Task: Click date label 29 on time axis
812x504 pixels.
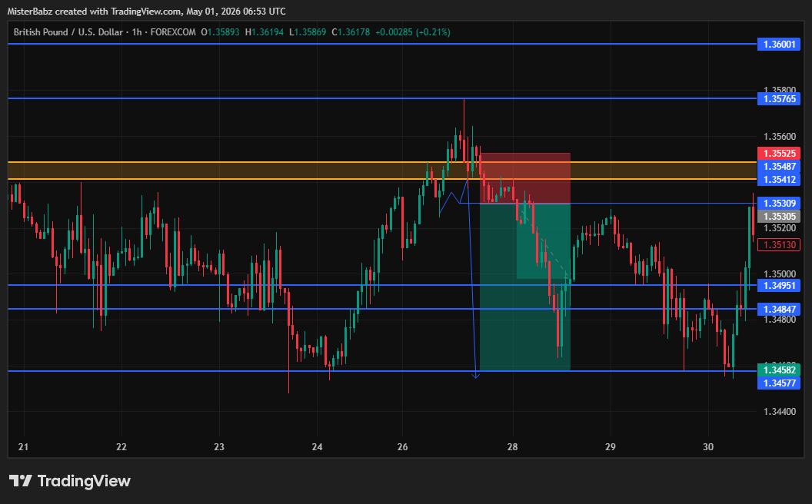Action: point(610,446)
